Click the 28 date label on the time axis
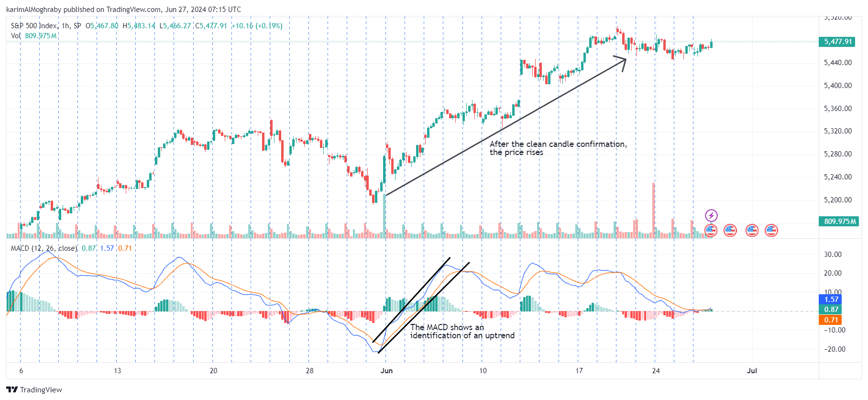The image size is (868, 400). coord(310,371)
